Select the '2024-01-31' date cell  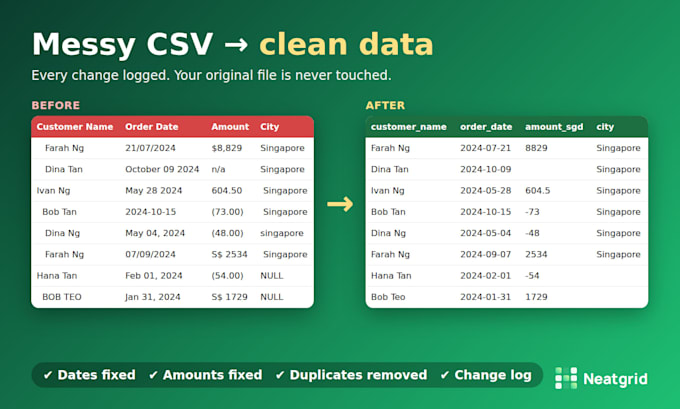[485, 297]
